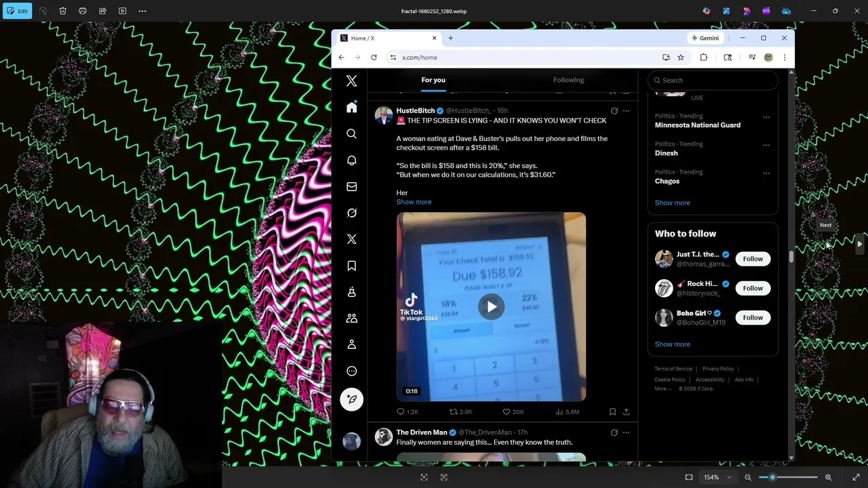Open Home in X sidebar

point(351,108)
